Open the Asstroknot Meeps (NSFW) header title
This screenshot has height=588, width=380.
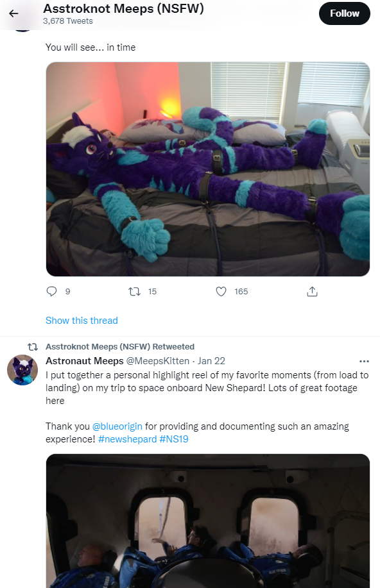point(123,8)
